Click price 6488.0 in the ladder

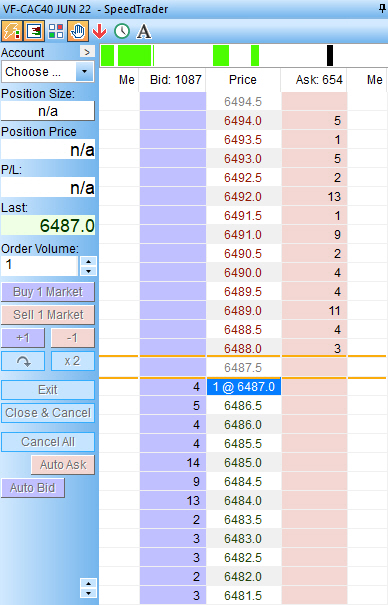(243, 348)
